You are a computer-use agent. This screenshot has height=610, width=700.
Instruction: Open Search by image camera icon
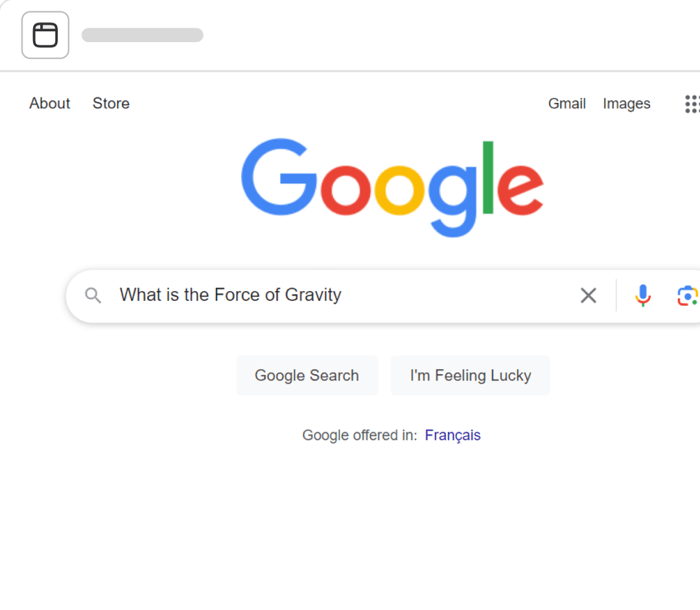[688, 296]
